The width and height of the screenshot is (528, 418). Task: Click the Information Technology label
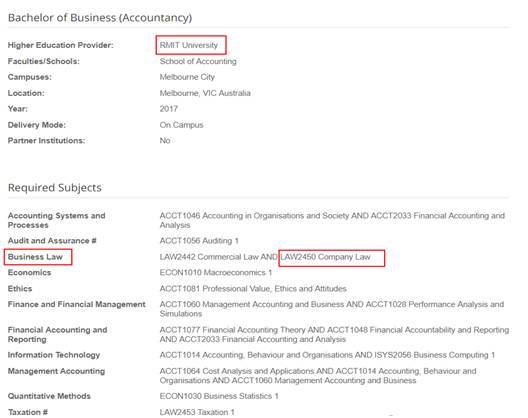[54, 355]
